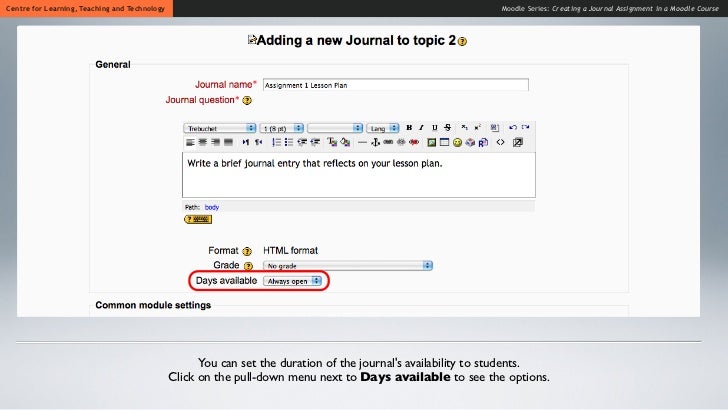Viewport: 728px width, 410px height.
Task: Open help for the Grade setting
Action: (248, 266)
